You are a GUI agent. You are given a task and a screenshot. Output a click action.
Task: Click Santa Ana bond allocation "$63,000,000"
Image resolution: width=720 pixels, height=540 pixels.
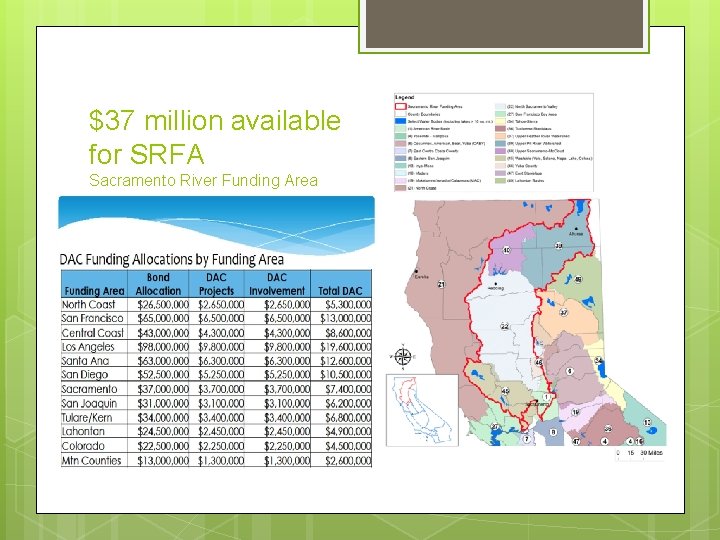coord(163,361)
